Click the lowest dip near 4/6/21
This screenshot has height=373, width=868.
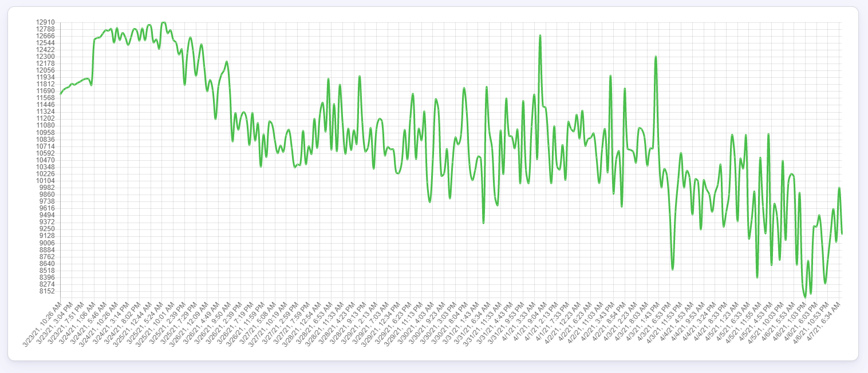click(805, 297)
